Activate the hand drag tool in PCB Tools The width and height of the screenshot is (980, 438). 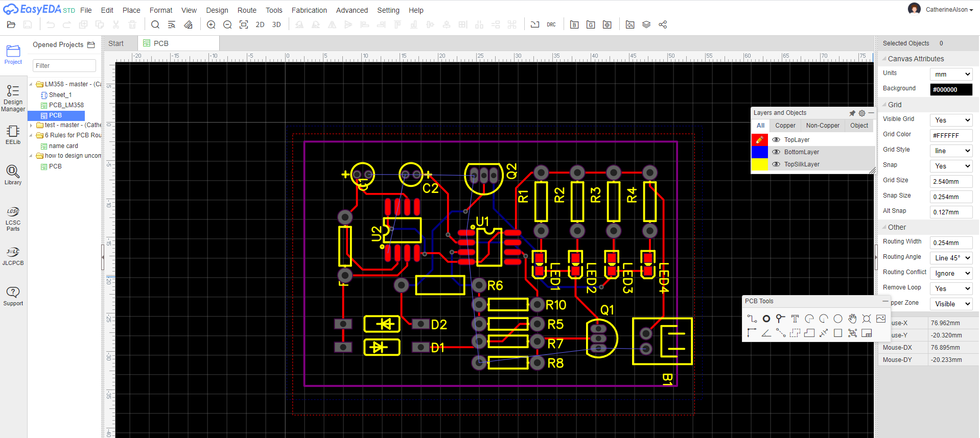click(852, 319)
